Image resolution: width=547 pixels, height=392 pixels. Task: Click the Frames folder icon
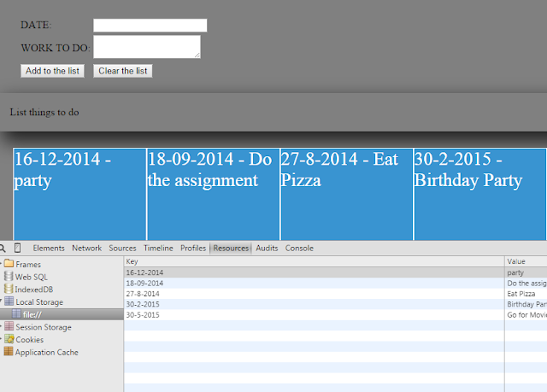9,263
